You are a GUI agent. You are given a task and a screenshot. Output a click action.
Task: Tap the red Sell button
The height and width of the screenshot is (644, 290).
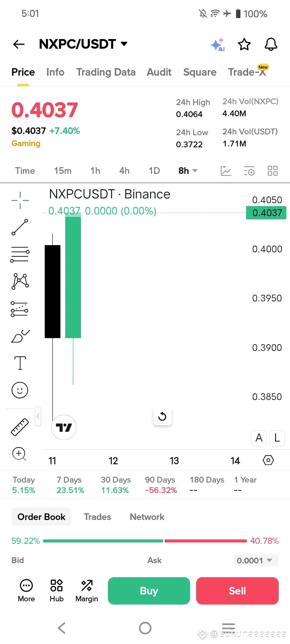tap(237, 591)
